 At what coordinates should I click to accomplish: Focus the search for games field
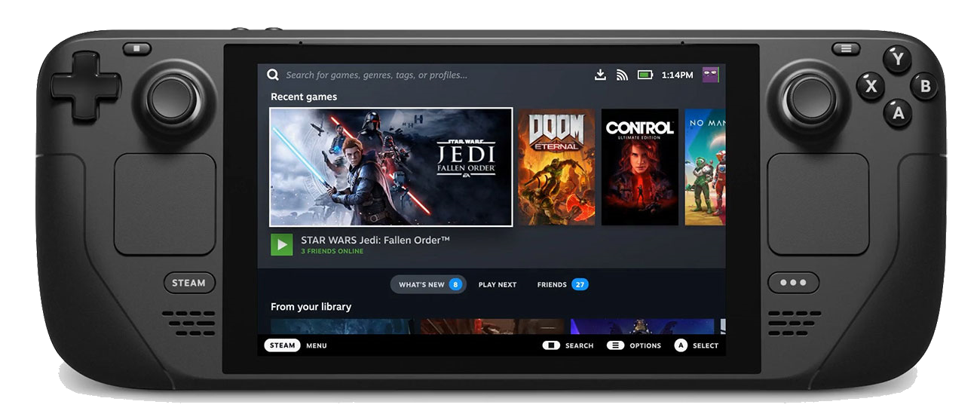click(376, 75)
